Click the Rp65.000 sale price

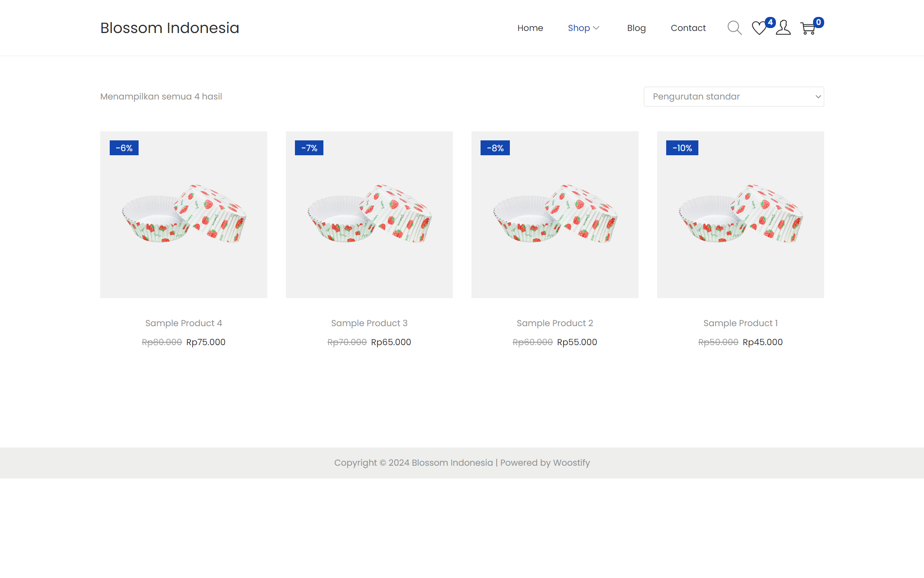391,342
